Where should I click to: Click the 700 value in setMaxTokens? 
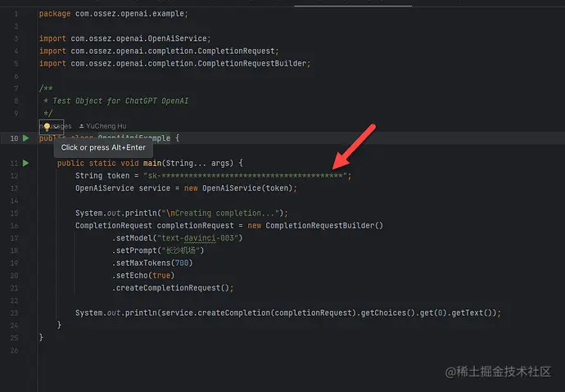182,264
